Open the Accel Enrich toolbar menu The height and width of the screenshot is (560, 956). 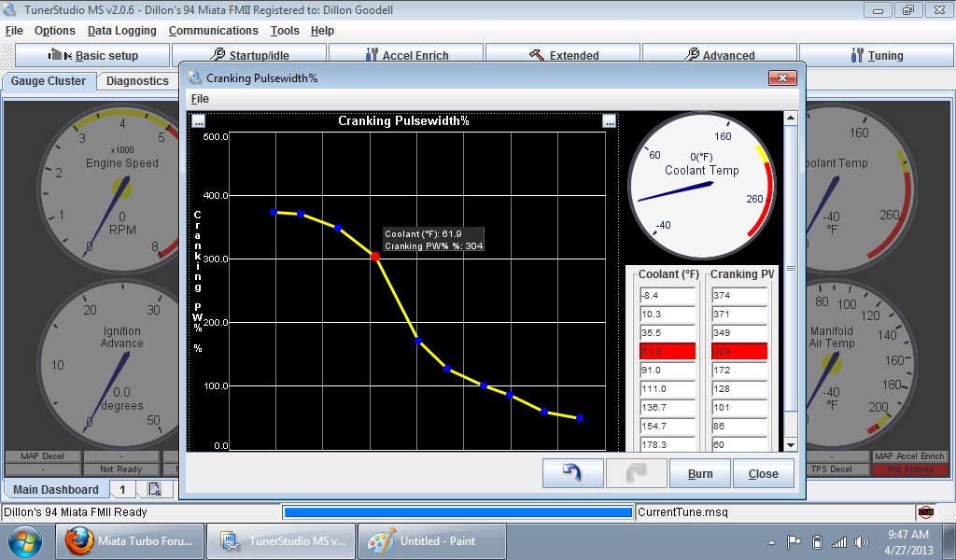[406, 55]
